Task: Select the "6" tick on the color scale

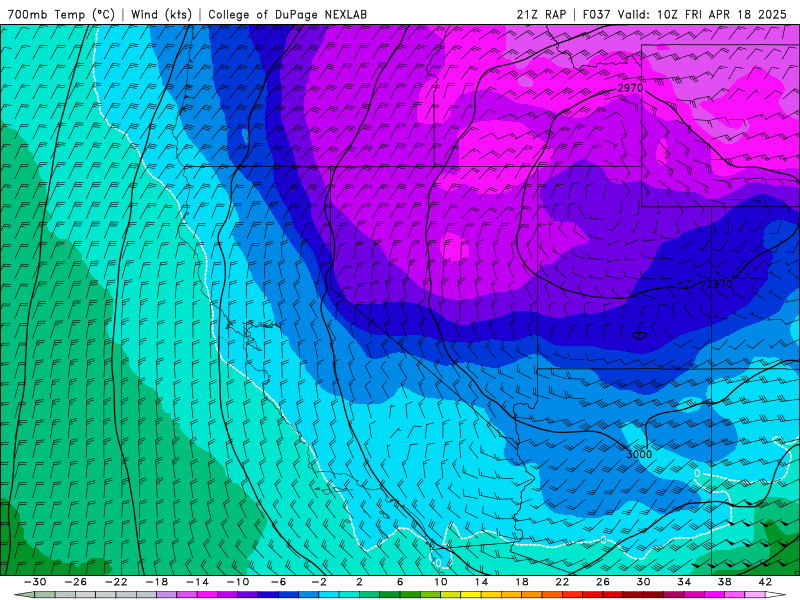Action: click(400, 582)
